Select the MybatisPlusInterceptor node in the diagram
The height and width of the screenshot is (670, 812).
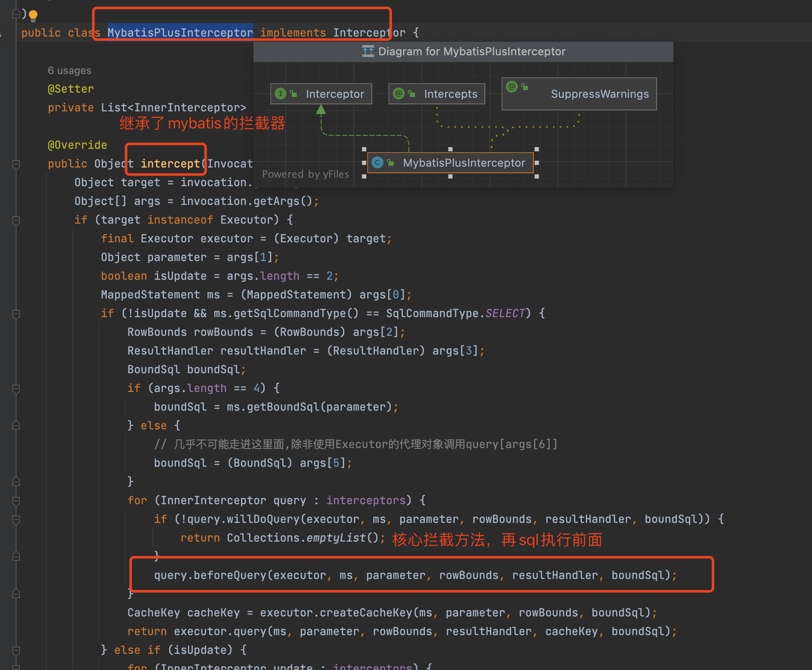tap(450, 163)
